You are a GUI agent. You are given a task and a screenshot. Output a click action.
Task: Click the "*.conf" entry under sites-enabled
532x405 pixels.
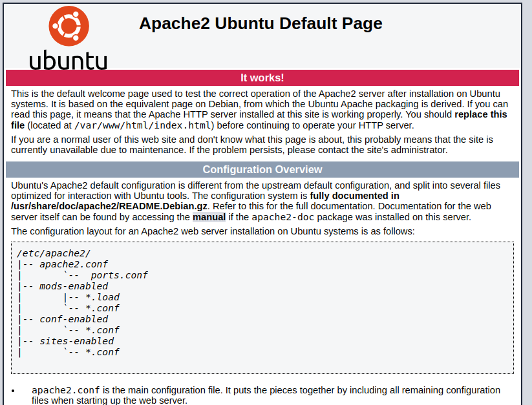click(x=102, y=352)
